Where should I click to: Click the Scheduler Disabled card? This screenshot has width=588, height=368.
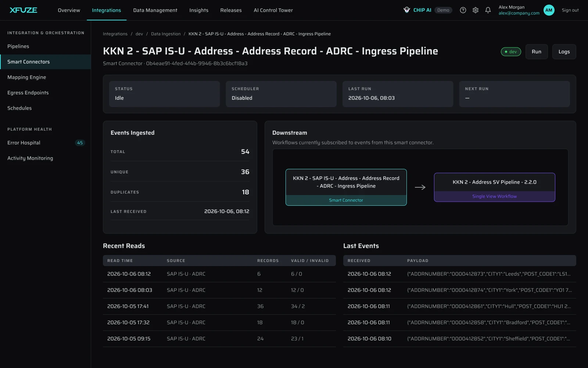tap(281, 94)
